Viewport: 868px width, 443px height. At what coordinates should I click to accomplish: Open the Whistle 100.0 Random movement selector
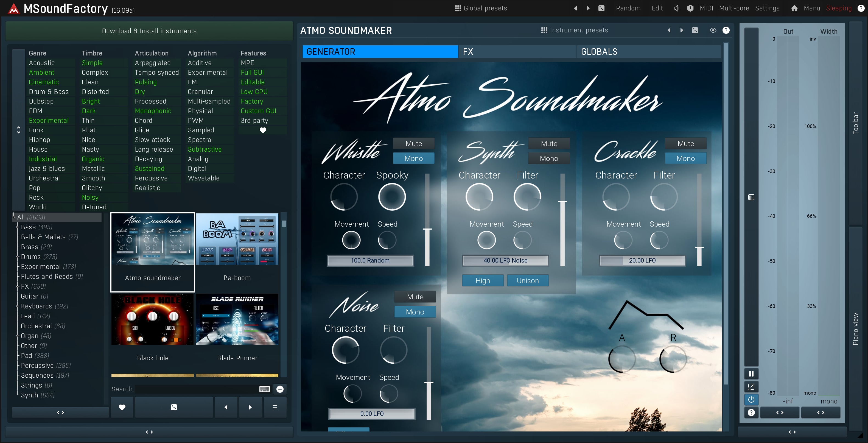(x=370, y=260)
